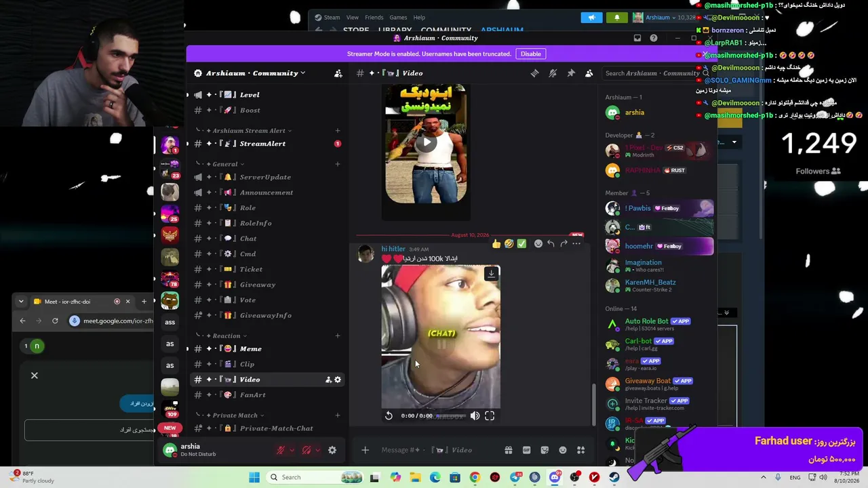
Task: React with laughing emoji to message
Action: coord(509,243)
